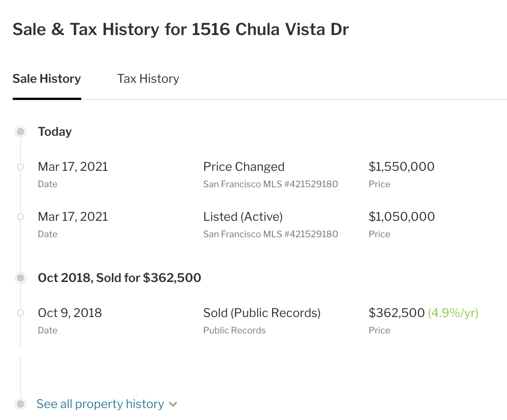Click the Listed (Active) event label
Image resolution: width=507 pixels, height=420 pixels.
pos(243,217)
